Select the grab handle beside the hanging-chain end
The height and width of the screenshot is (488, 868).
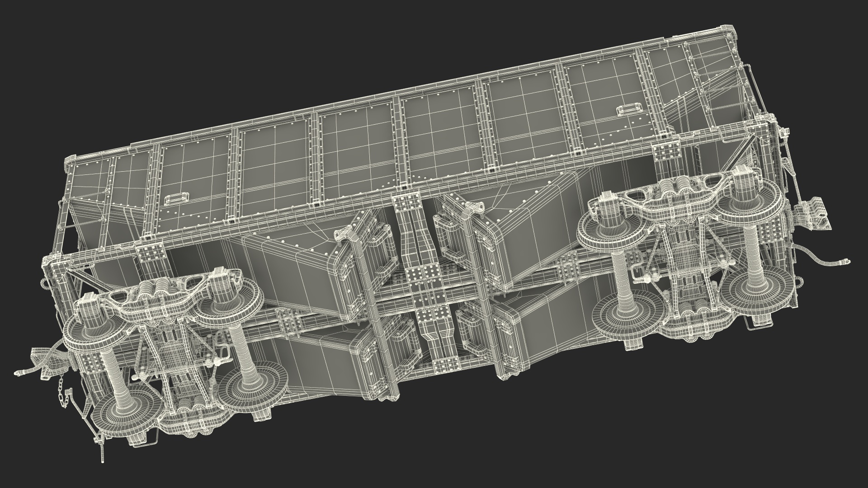[x=177, y=199]
